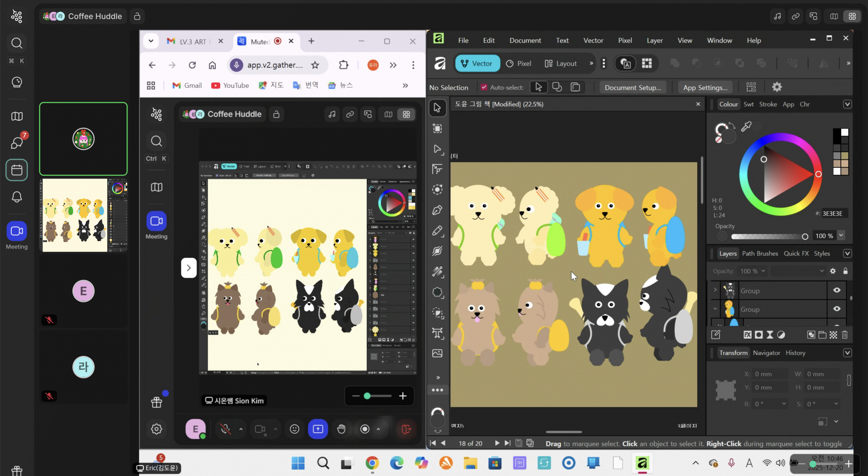Switch to the Pixel studio
Viewport: 868px width, 476px height.
tap(519, 63)
